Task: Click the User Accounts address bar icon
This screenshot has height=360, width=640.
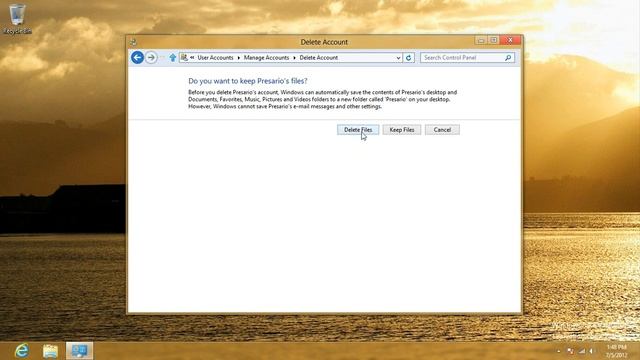Action: 184,58
